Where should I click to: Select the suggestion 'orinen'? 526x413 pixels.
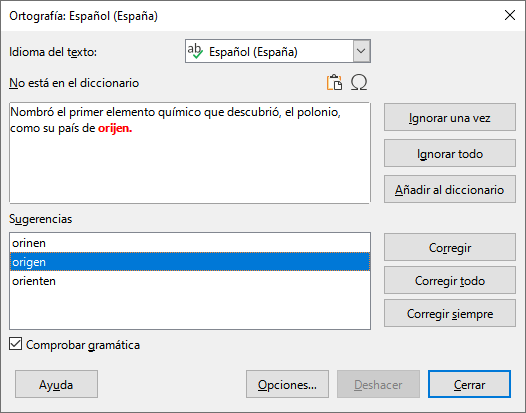pos(190,243)
